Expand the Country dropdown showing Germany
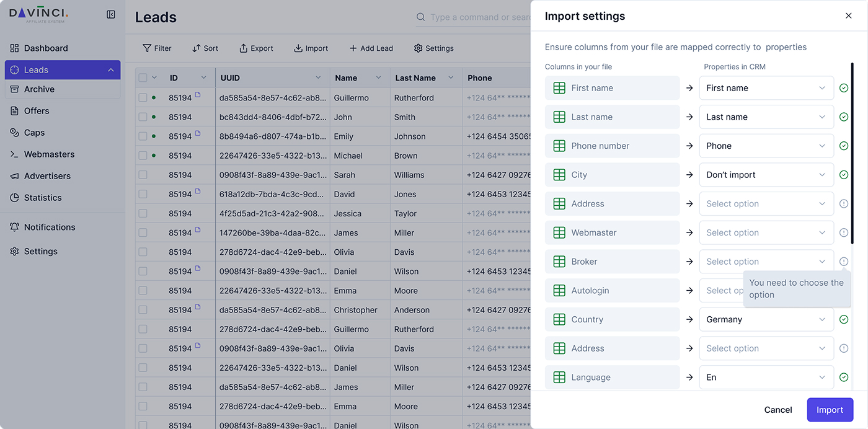This screenshot has height=429, width=868. (x=766, y=320)
